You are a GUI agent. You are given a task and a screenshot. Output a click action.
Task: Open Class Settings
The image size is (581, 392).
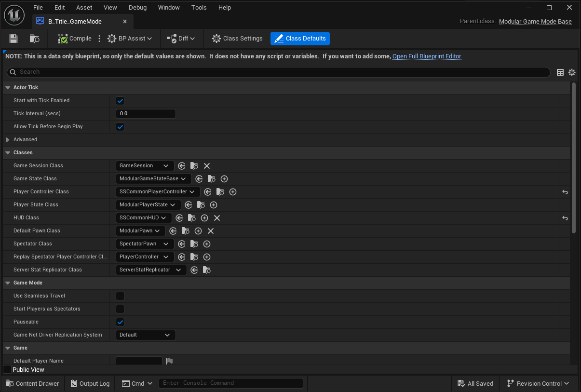click(237, 38)
